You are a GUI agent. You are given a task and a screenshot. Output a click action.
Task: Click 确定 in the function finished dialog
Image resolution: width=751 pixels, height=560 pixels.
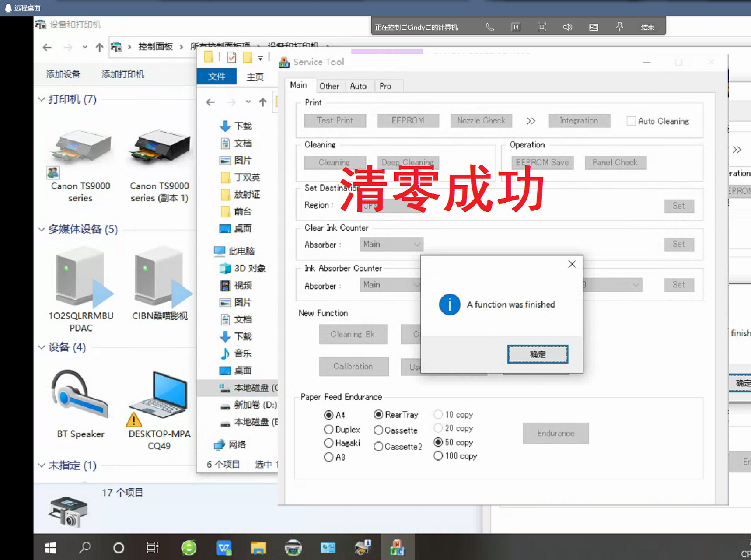(538, 354)
